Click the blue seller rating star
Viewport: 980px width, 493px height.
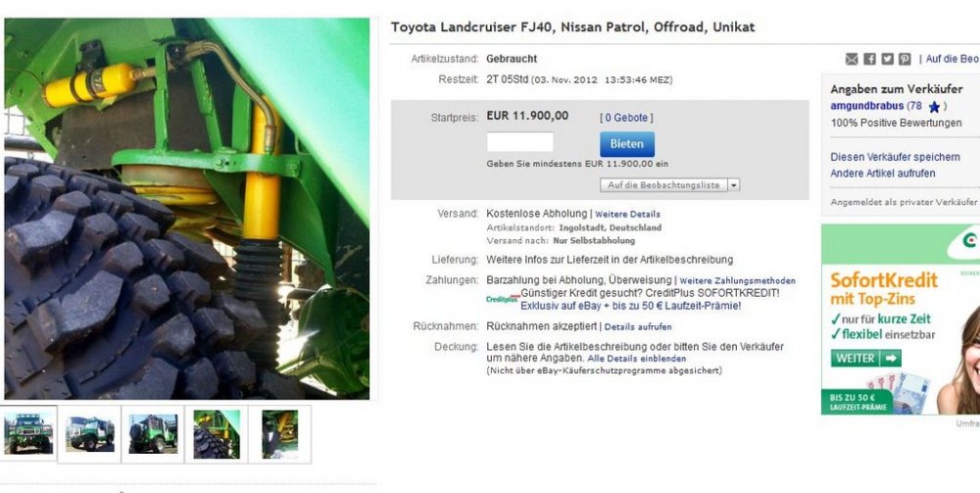click(x=934, y=107)
